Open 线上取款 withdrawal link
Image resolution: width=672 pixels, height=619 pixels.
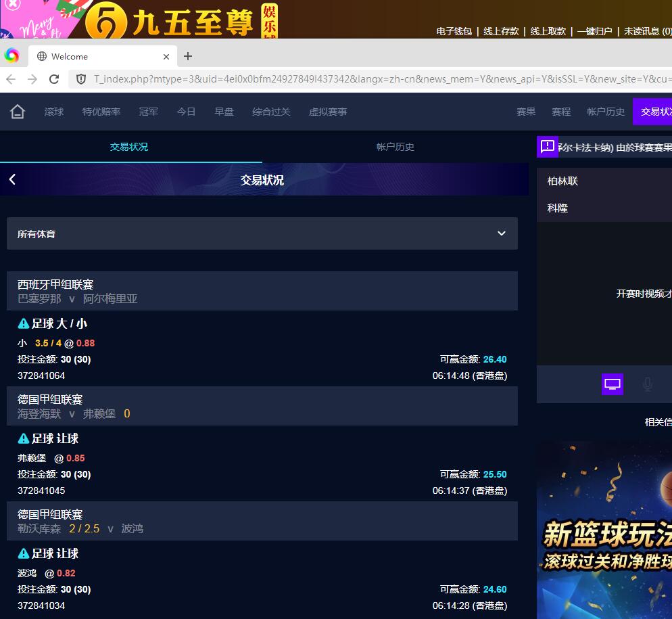click(x=548, y=31)
